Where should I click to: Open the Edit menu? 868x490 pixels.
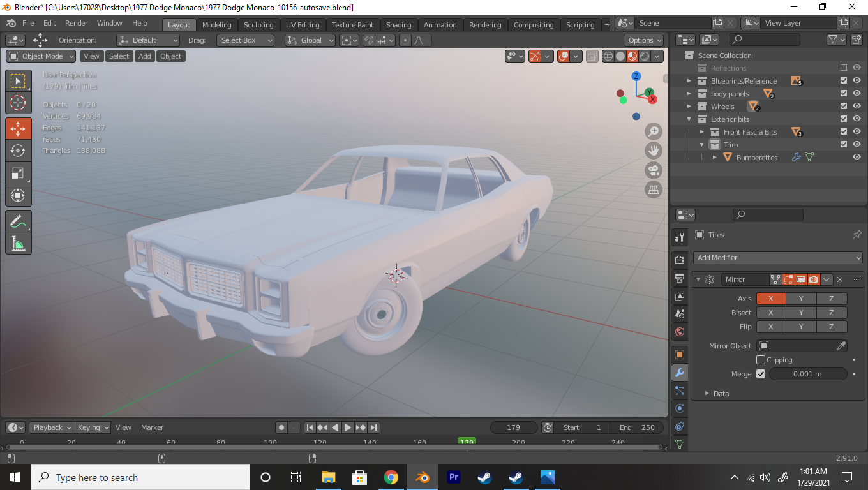coord(49,23)
